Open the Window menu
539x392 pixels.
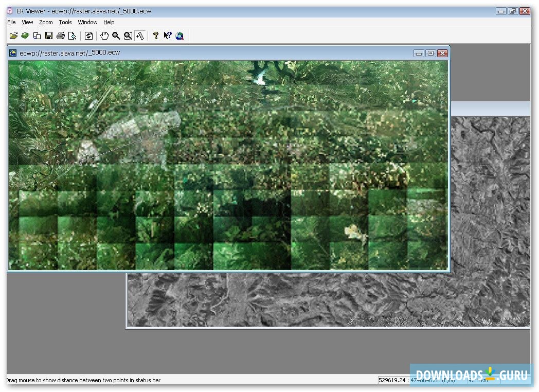[x=87, y=22]
